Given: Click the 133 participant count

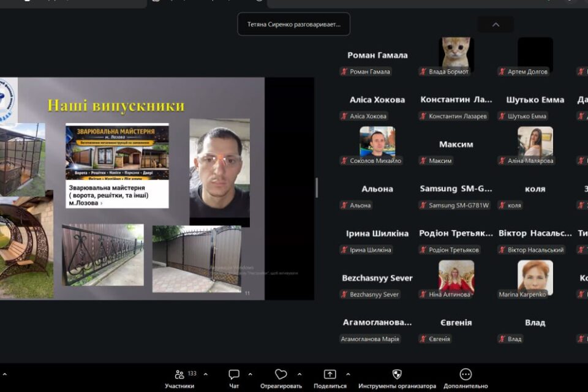Looking at the screenshot, I should tap(192, 373).
